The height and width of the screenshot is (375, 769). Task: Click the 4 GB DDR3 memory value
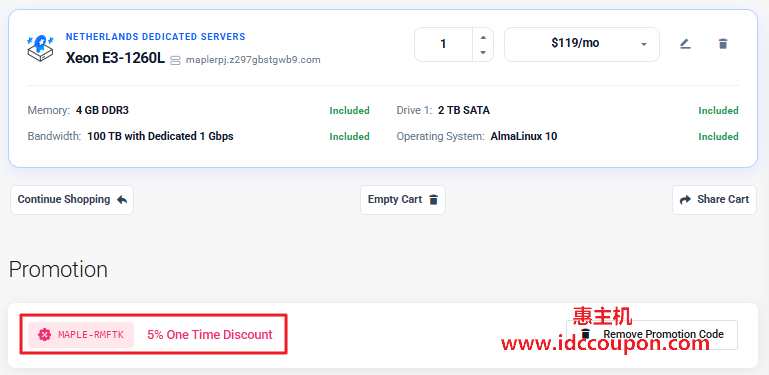pyautogui.click(x=103, y=110)
